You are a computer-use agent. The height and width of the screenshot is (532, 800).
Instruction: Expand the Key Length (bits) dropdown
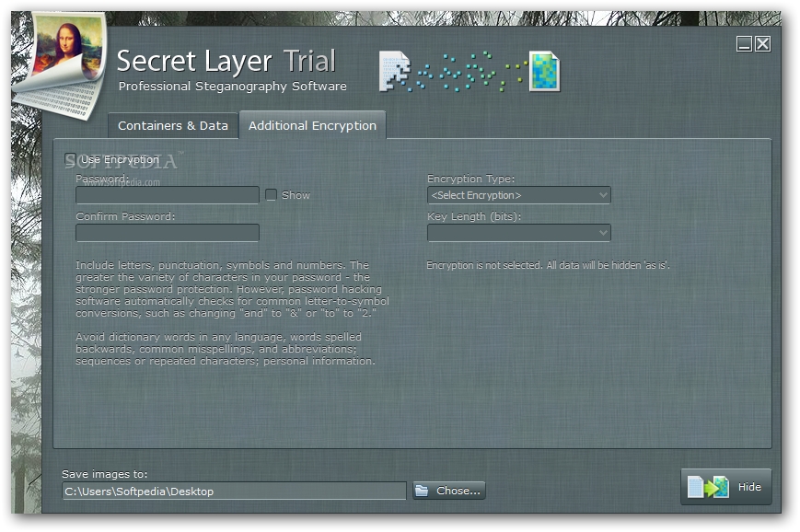[518, 233]
